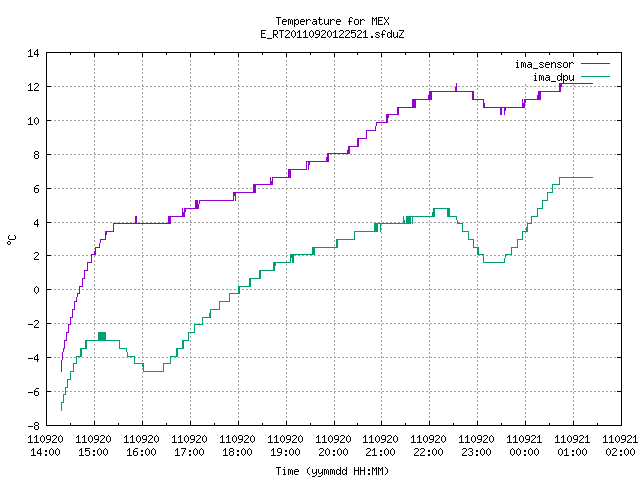Click the x-axis tick '110920 18:00'
This screenshot has width=640, height=480.
coord(237,446)
